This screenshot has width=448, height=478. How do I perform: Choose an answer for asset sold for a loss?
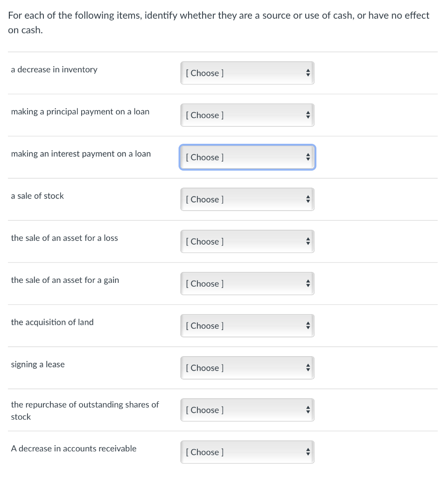coord(247,241)
